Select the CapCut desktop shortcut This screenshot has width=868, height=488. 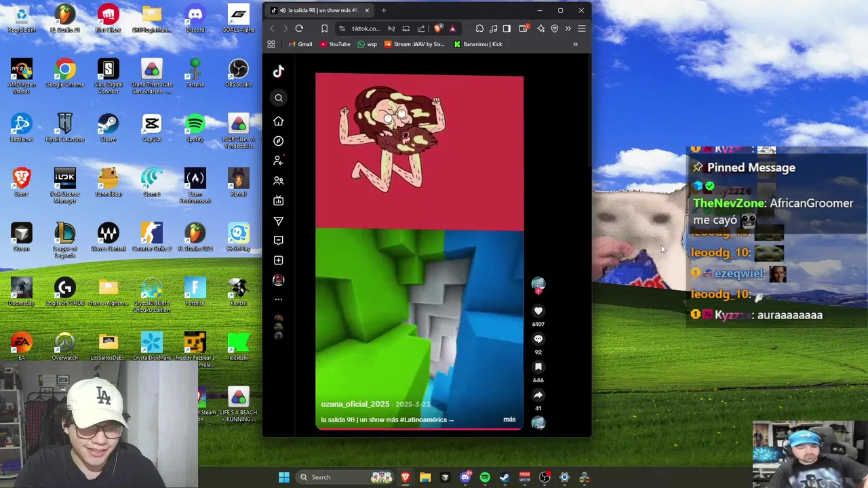click(x=151, y=128)
